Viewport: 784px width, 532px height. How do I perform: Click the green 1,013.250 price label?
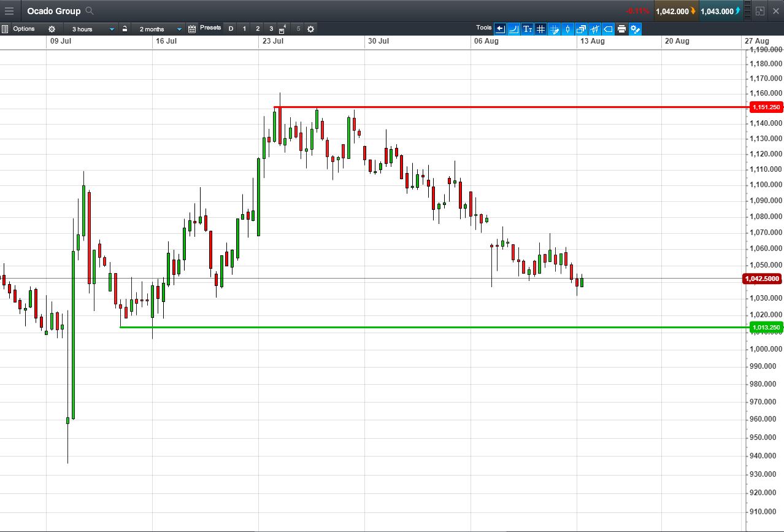coord(766,328)
